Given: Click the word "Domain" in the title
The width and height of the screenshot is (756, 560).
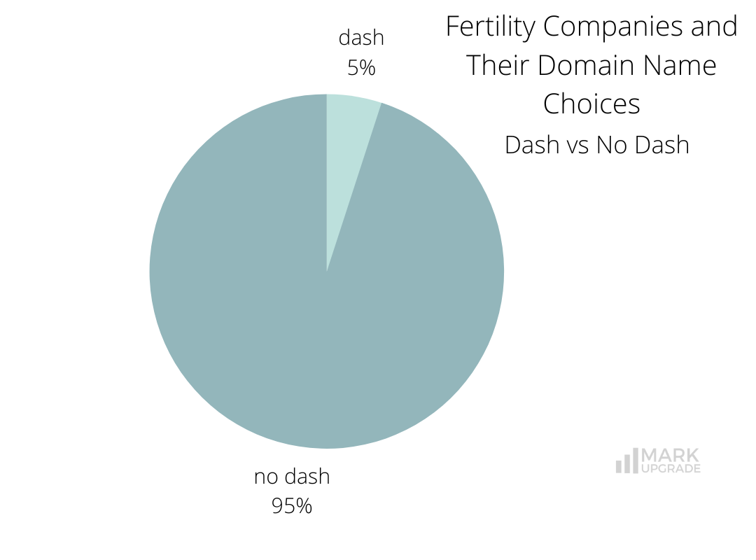Looking at the screenshot, I should (x=587, y=66).
